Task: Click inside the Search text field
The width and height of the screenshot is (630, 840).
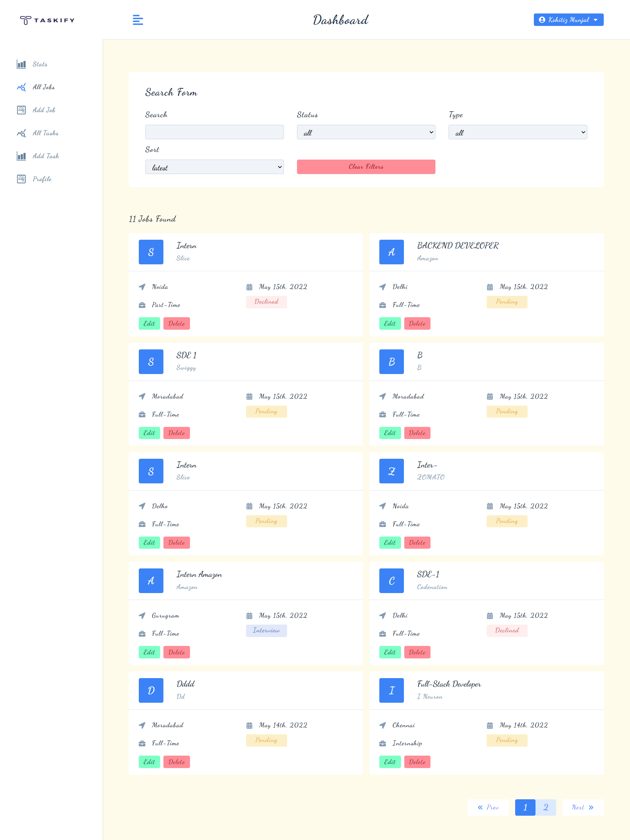Action: (214, 132)
